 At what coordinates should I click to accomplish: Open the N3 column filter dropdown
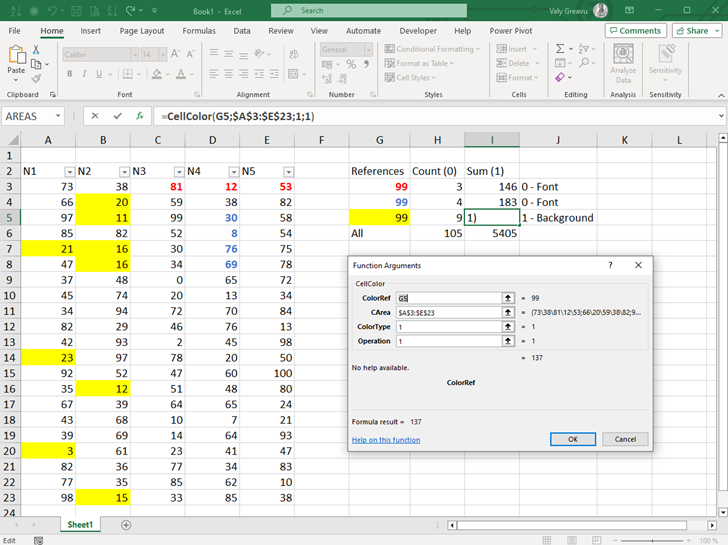tap(178, 172)
